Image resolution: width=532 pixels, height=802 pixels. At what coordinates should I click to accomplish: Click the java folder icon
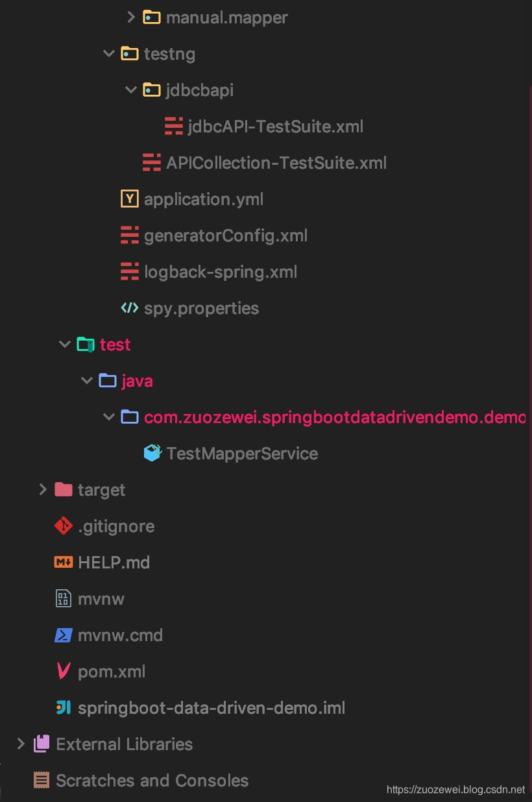click(107, 381)
